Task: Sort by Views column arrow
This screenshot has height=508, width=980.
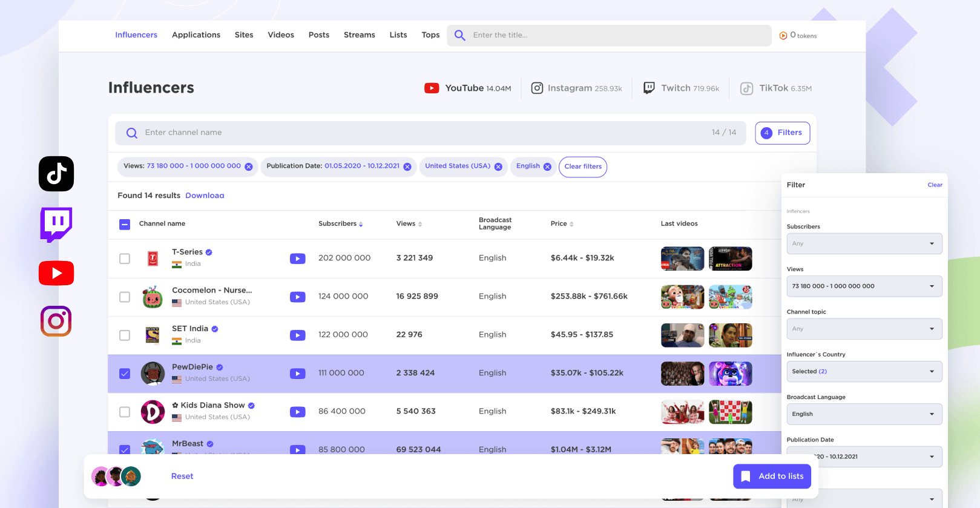Action: (x=420, y=224)
